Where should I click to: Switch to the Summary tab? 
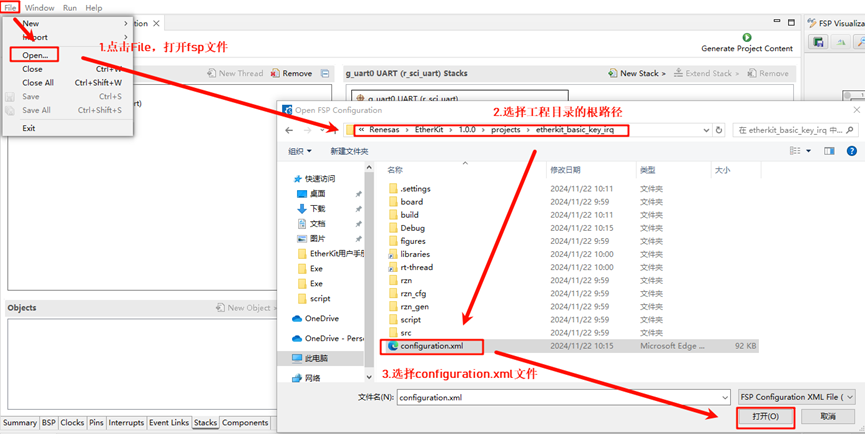tap(20, 422)
